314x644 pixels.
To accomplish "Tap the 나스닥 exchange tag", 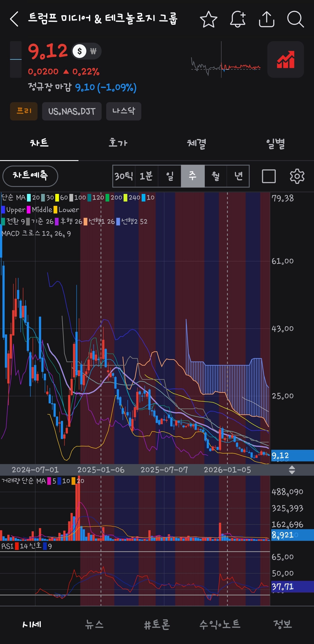I will pos(124,111).
